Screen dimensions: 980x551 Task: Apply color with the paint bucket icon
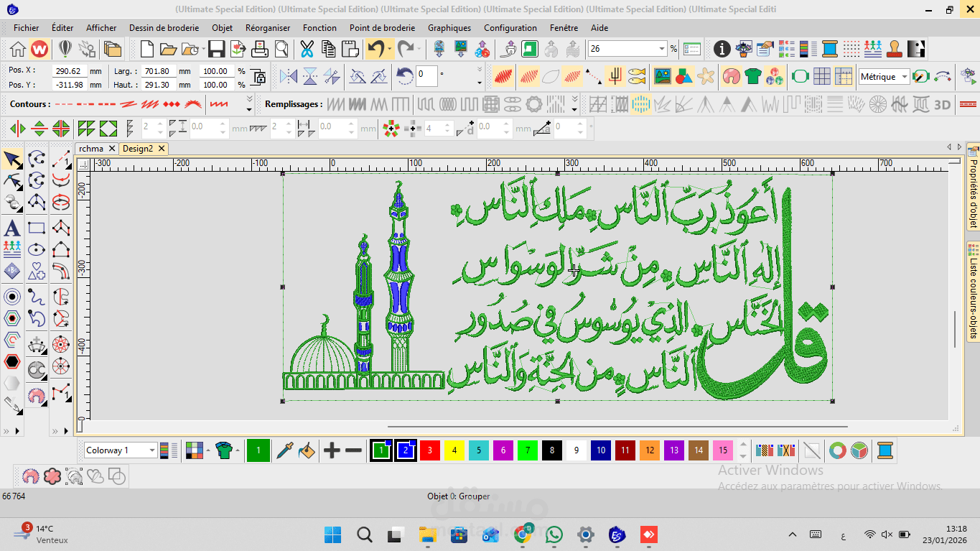pyautogui.click(x=307, y=450)
